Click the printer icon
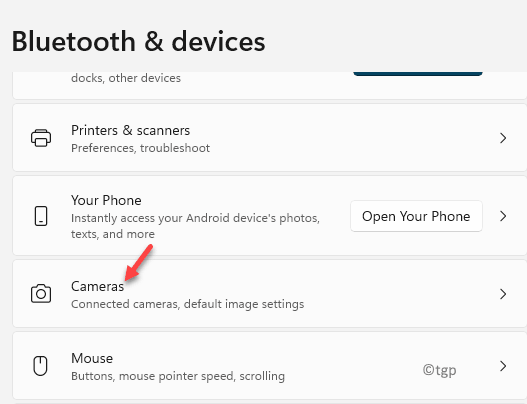The image size is (527, 404). [x=41, y=138]
